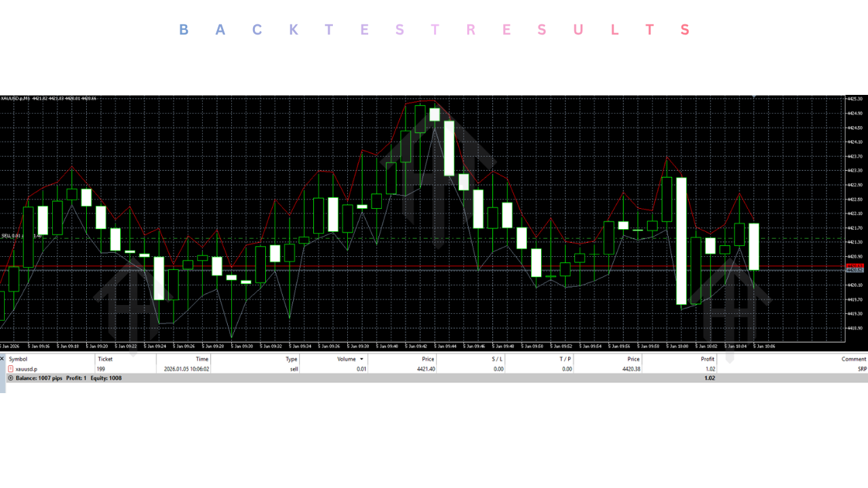The width and height of the screenshot is (868, 488).
Task: Click the SRP comment cell
Action: (862, 369)
